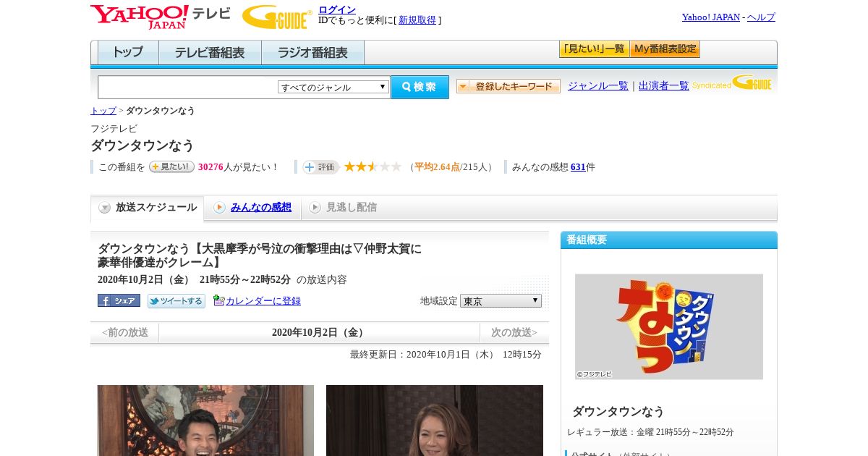The width and height of the screenshot is (868, 456).
Task: Click the レギュラー放送 schedule text
Action: 650,432
